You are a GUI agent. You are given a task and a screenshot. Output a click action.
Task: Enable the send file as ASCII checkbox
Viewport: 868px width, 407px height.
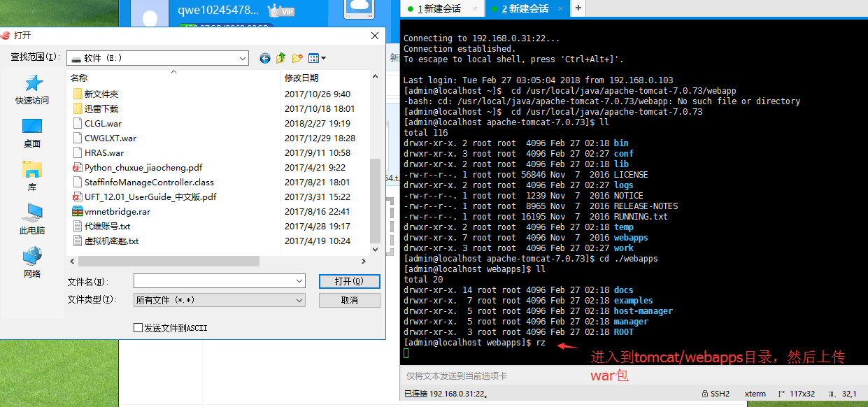pyautogui.click(x=138, y=328)
